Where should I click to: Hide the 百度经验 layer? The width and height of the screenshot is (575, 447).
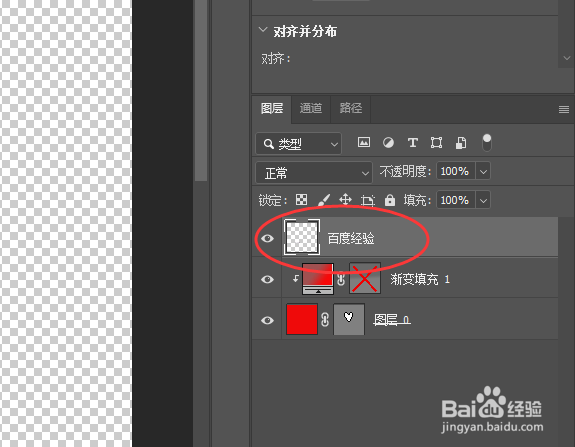pos(267,239)
